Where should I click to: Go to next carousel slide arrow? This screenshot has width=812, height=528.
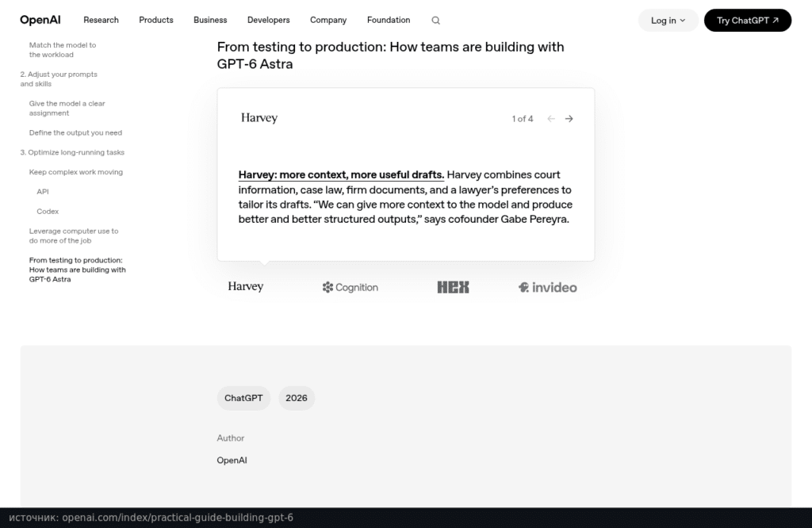click(569, 119)
